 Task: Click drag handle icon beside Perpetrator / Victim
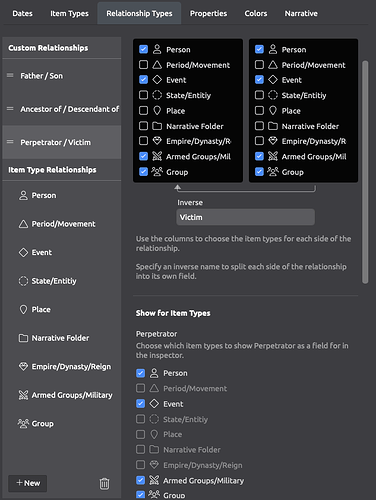coord(10,142)
